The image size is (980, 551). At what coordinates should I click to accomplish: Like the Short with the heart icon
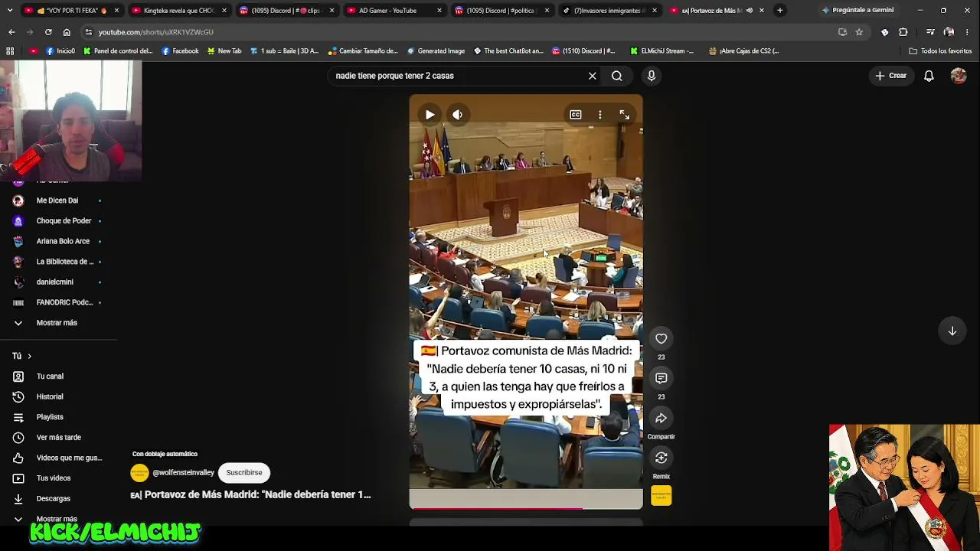[661, 338]
